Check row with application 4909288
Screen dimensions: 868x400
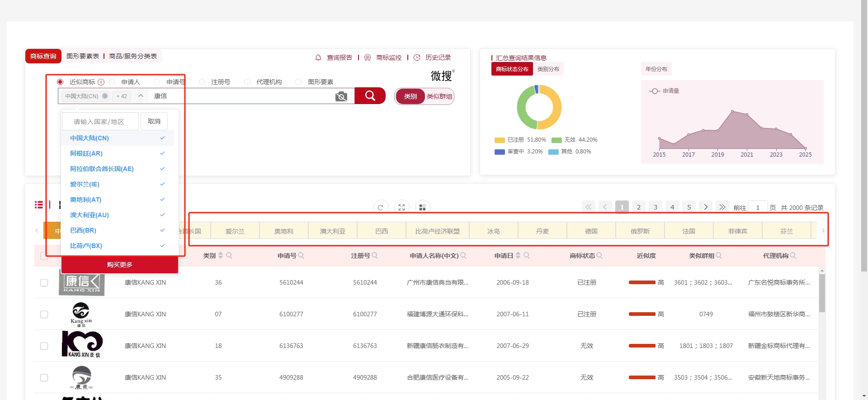click(44, 377)
